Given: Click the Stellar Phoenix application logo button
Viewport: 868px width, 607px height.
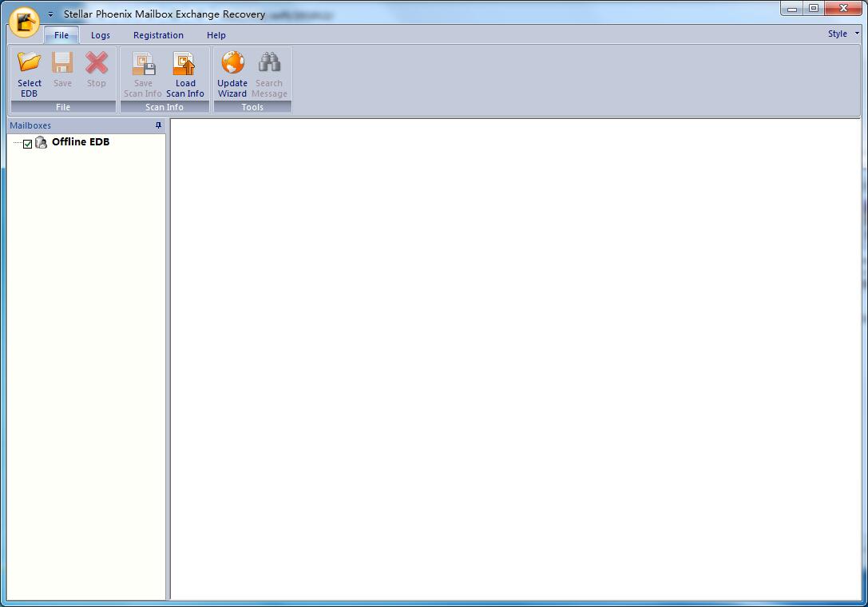Looking at the screenshot, I should (25, 22).
